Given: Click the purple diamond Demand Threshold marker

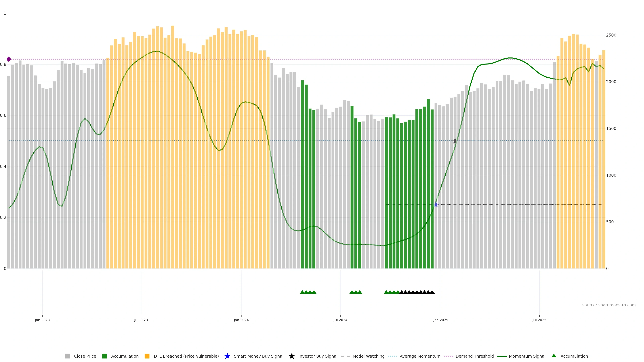Looking at the screenshot, I should point(9,59).
